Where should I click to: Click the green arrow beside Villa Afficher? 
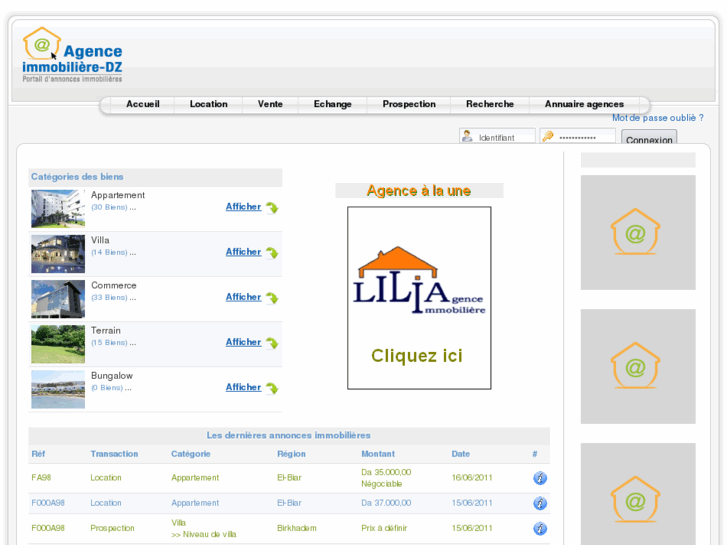coord(272,253)
